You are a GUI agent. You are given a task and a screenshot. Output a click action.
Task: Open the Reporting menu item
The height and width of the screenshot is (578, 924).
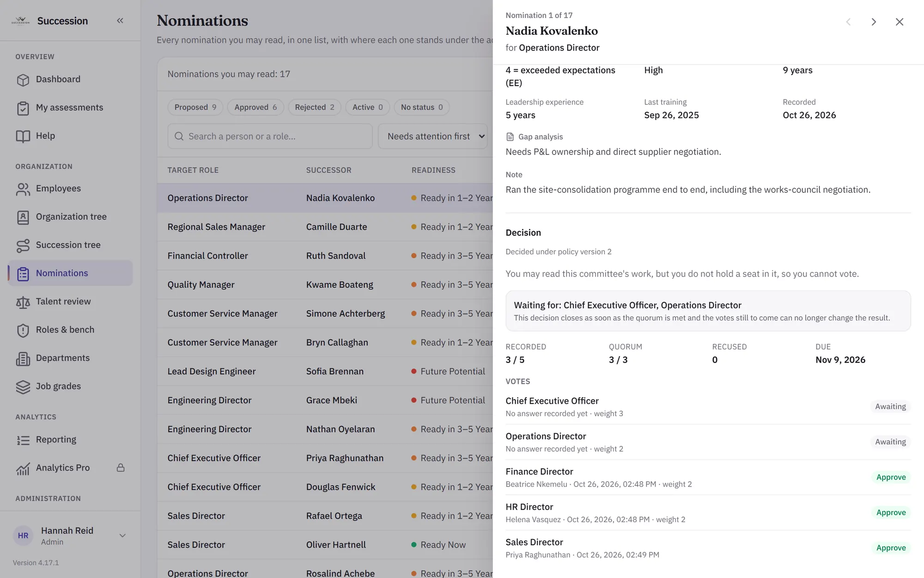coord(70,440)
